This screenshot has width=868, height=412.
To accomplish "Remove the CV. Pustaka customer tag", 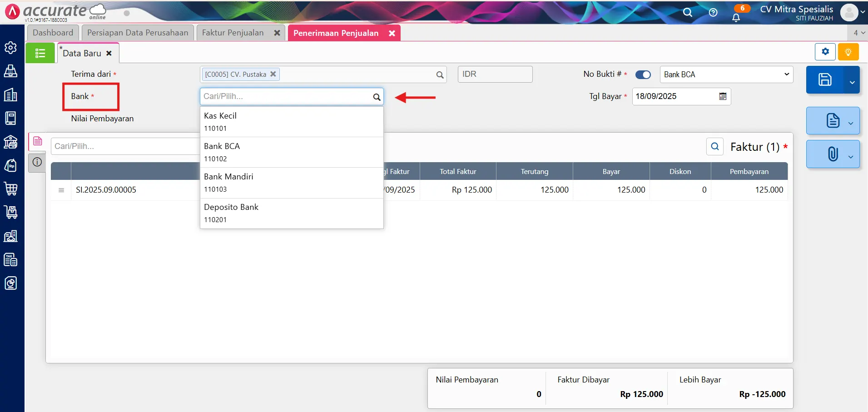I will coord(273,74).
